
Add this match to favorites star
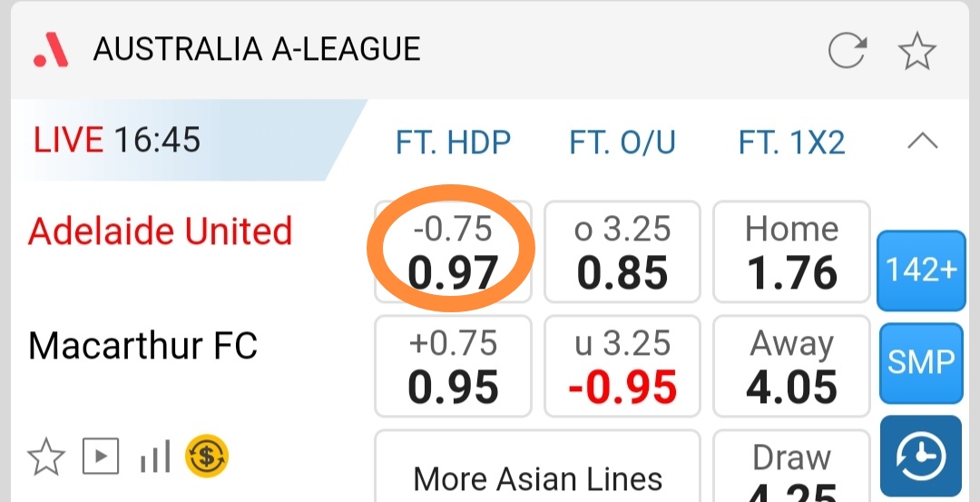tap(44, 457)
